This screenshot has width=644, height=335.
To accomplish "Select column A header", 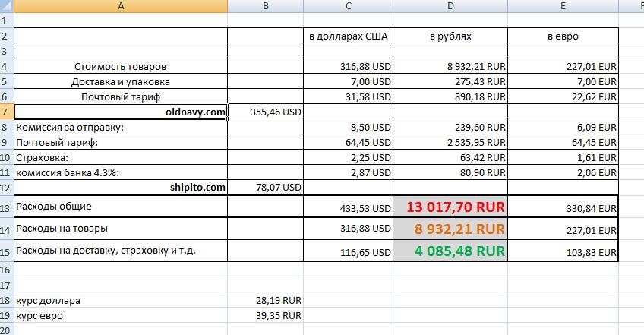I will pyautogui.click(x=121, y=6).
